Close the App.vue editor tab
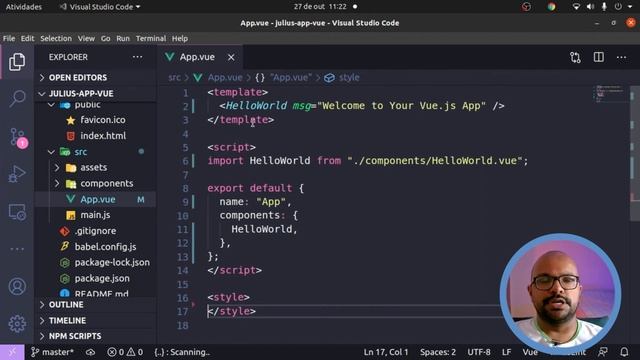 tap(231, 57)
